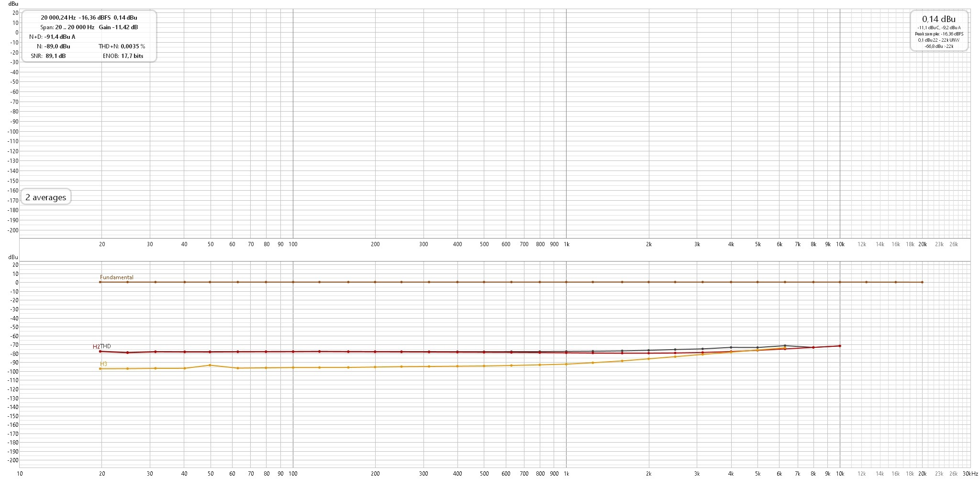
Task: Click the '-11,1 dBu C, -9,2 dBu A' line
Action: pyautogui.click(x=939, y=28)
